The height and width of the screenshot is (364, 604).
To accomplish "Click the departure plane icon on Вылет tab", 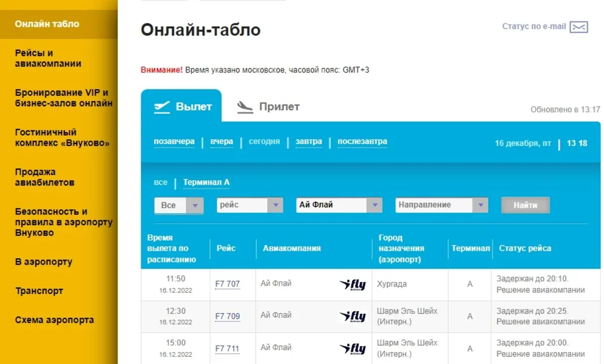I will [162, 107].
